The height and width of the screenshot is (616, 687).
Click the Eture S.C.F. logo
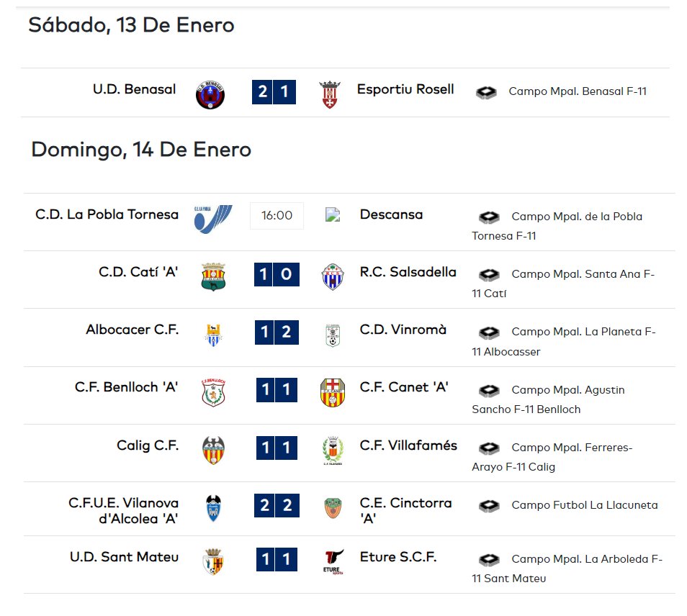333,562
